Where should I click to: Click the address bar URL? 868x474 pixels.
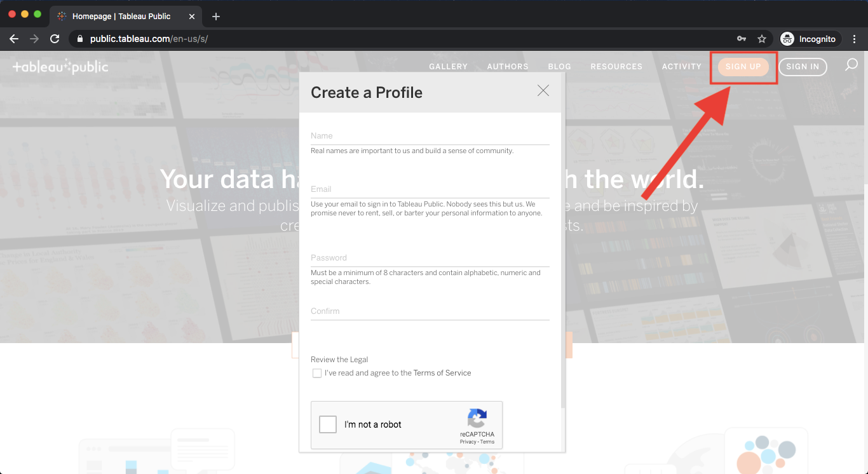(x=149, y=39)
